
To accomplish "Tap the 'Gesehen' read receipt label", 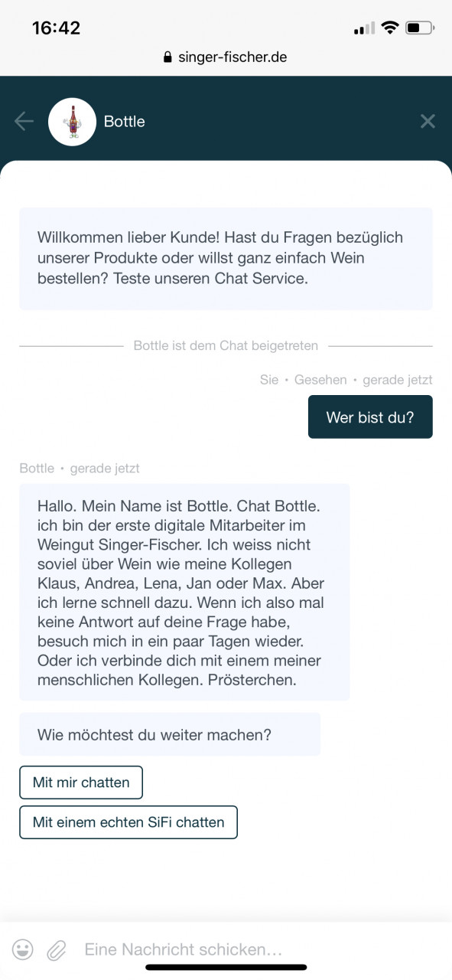I will coord(320,380).
